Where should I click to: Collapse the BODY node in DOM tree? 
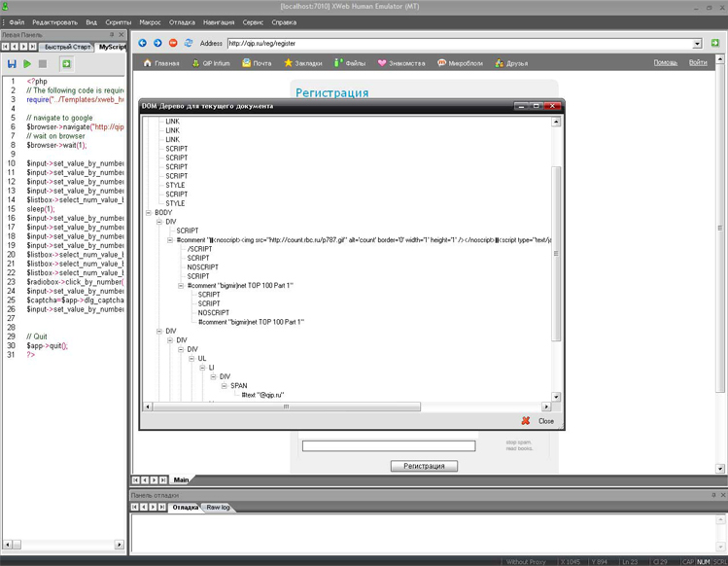point(149,213)
